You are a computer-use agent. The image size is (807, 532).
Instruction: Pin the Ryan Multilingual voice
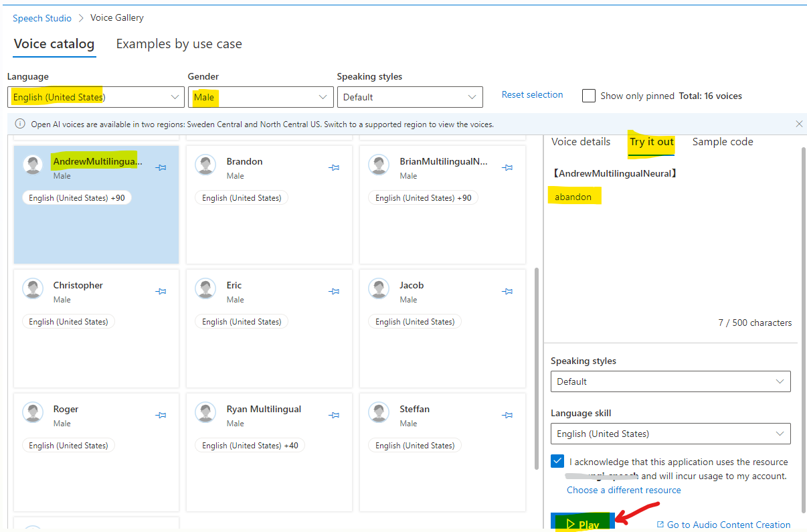(x=334, y=415)
